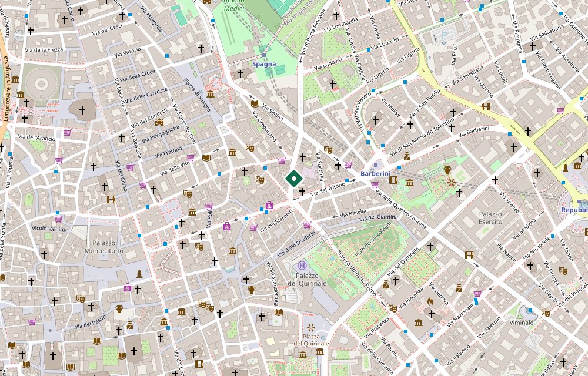
Task: Click the Vicolo Valdina label
Action: click(x=49, y=229)
